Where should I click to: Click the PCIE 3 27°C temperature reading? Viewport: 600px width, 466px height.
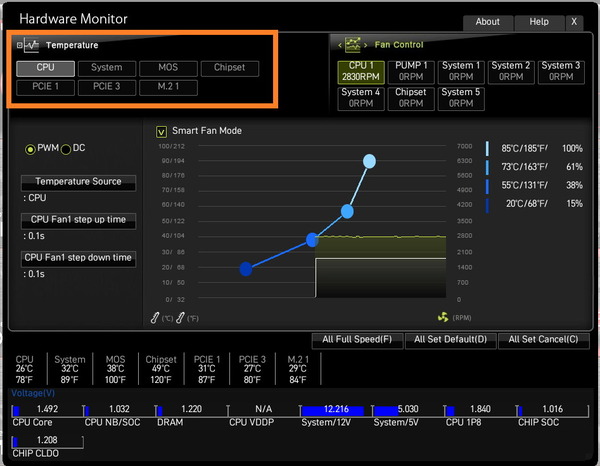click(x=252, y=370)
